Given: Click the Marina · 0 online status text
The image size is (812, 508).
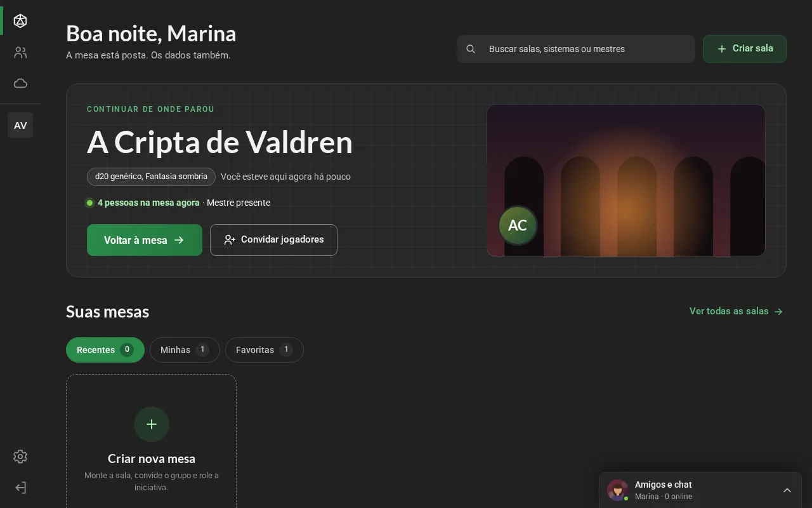Looking at the screenshot, I should 664,497.
